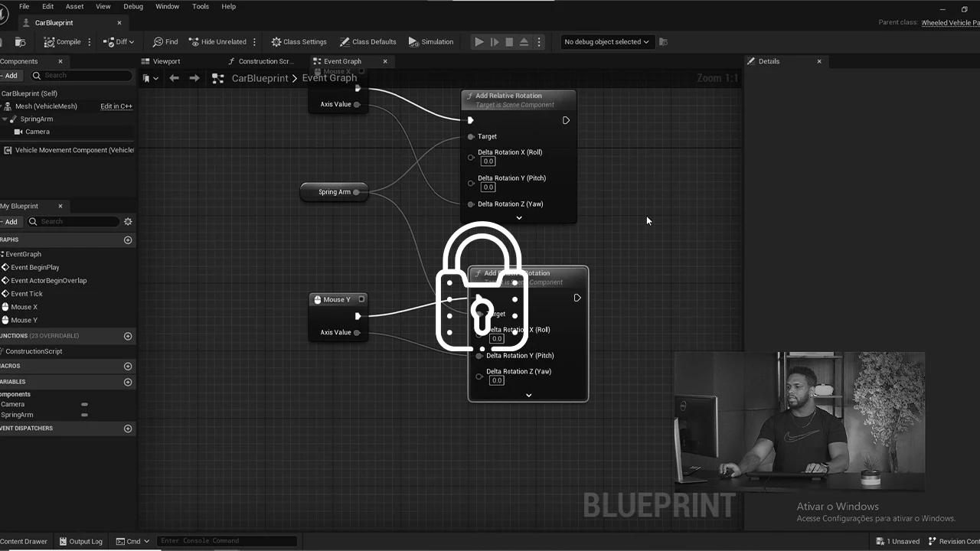Open the Cmd type dropdown
Viewport: 980px width, 551px height.
click(x=132, y=541)
